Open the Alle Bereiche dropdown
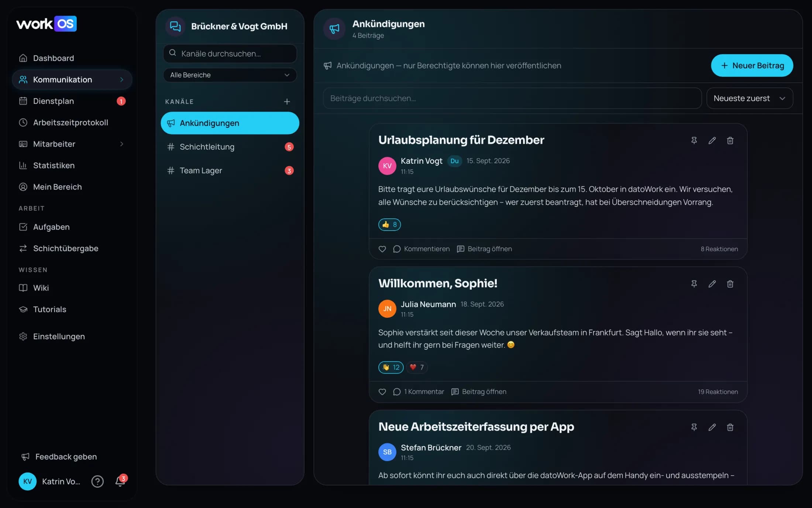812x508 pixels. coord(230,75)
